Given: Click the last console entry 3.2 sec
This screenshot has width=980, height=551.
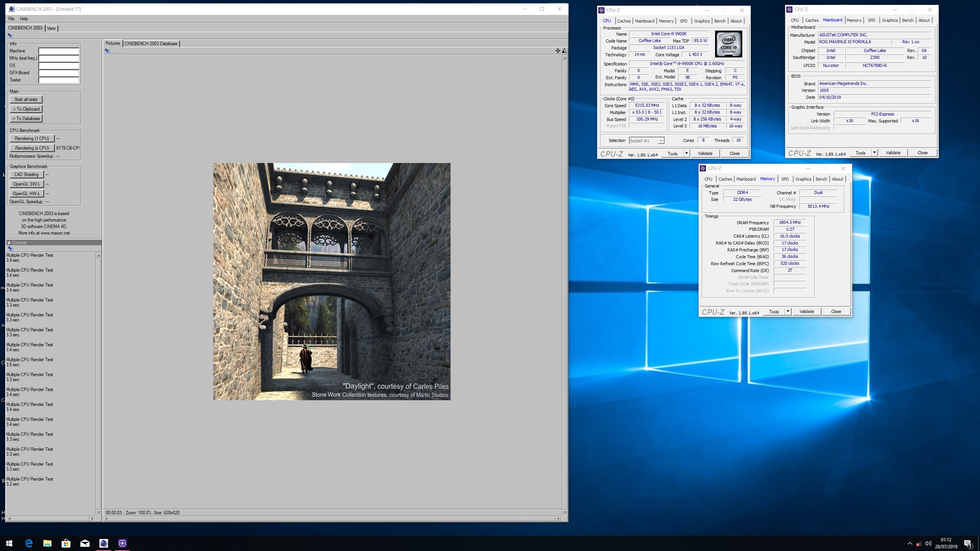Looking at the screenshot, I should coord(13,484).
